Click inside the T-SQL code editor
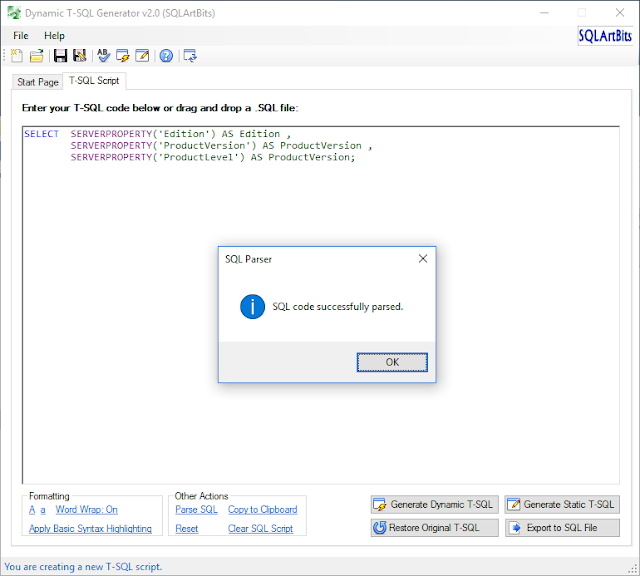 tap(321, 305)
